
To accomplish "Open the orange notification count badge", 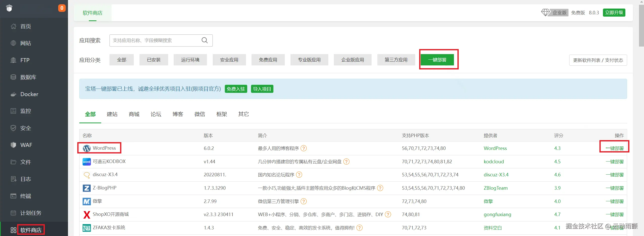I will [62, 8].
